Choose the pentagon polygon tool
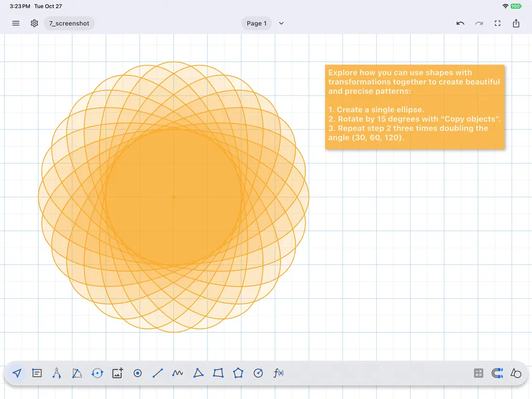The width and height of the screenshot is (532, 399). (x=238, y=373)
